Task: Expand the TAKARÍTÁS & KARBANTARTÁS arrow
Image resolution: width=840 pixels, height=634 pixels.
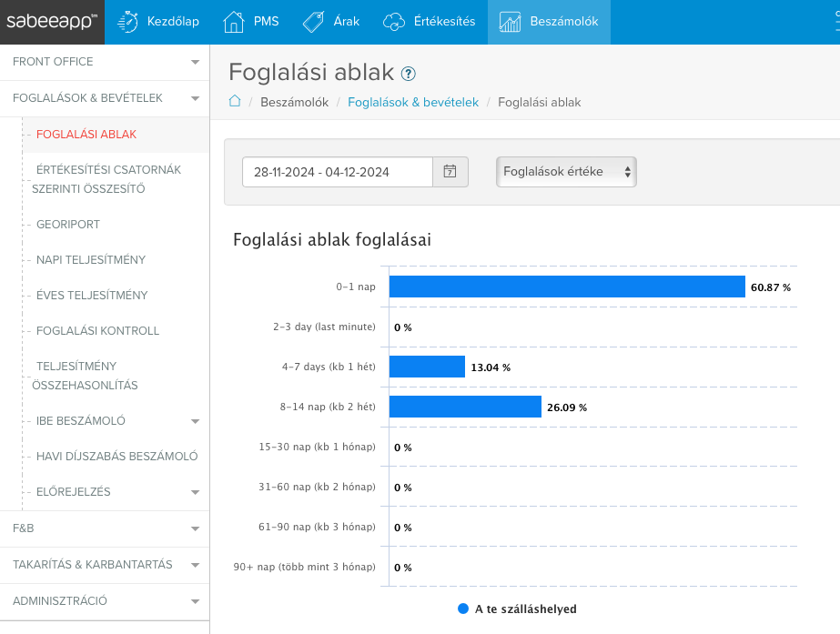Action: (195, 565)
